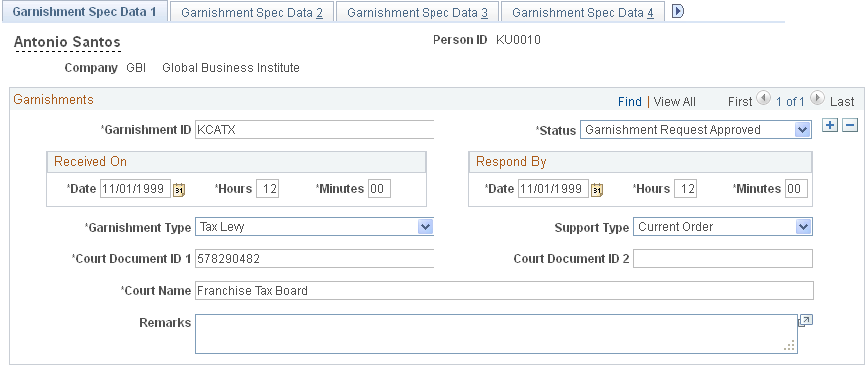Click the Last navigation link
Image resolution: width=868 pixels, height=369 pixels.
[842, 102]
